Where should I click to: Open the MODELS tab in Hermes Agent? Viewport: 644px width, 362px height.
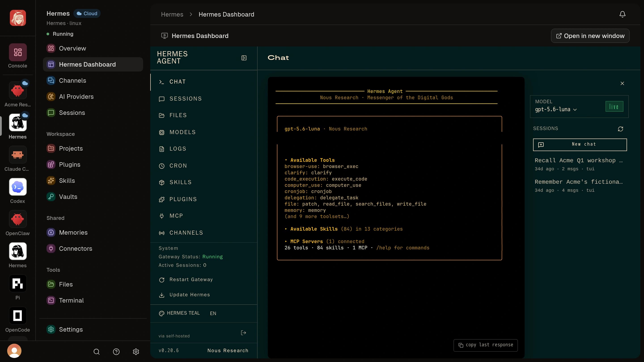point(204,132)
